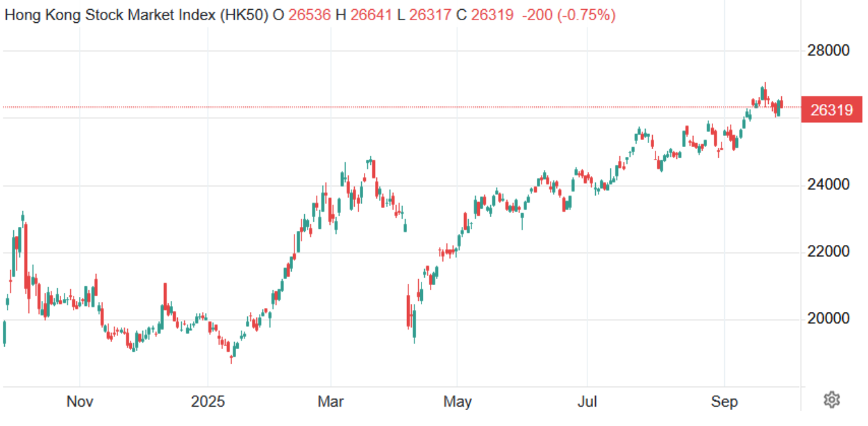
Task: Select the Nov label on time axis
Action: 80,402
